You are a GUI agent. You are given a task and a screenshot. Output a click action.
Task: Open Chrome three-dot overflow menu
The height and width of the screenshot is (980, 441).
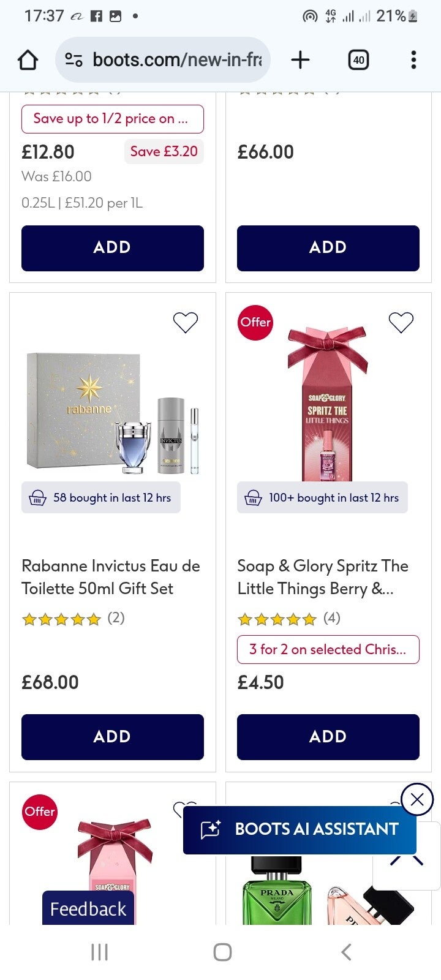point(413,60)
